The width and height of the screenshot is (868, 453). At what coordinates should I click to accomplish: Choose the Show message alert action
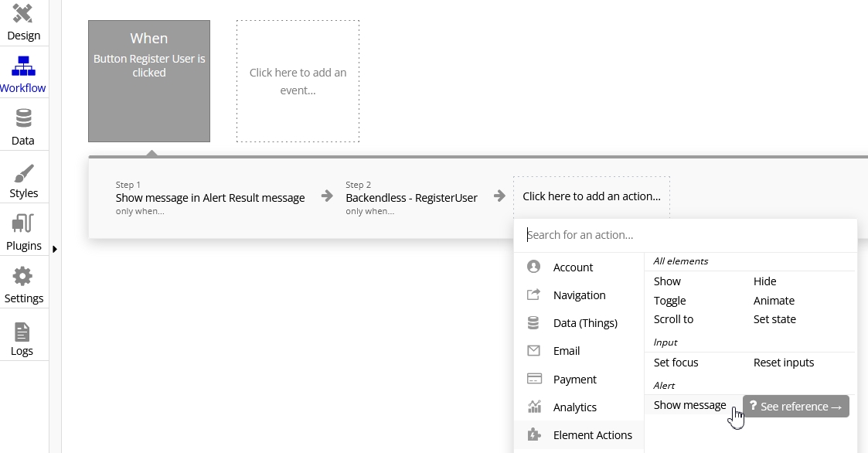coord(689,405)
